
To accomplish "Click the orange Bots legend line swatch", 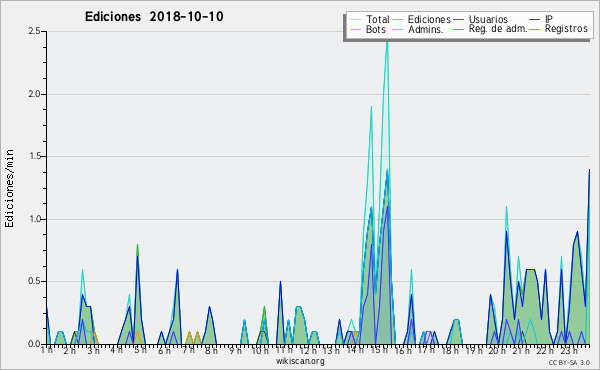I will 355,29.
